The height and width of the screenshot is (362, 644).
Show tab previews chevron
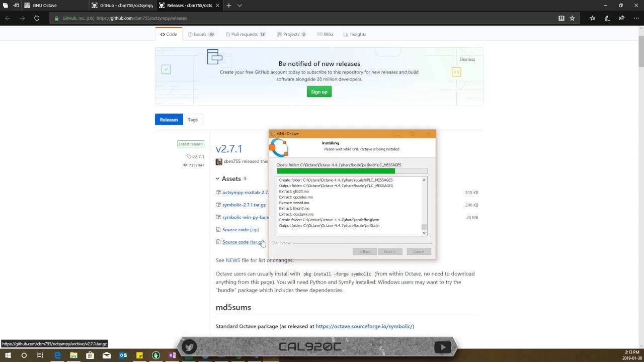[239, 6]
